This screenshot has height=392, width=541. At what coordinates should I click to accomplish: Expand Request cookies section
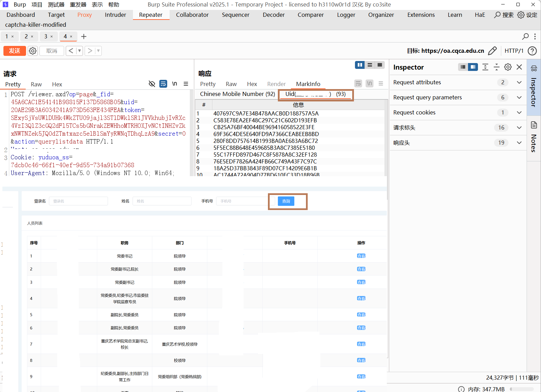tap(519, 112)
